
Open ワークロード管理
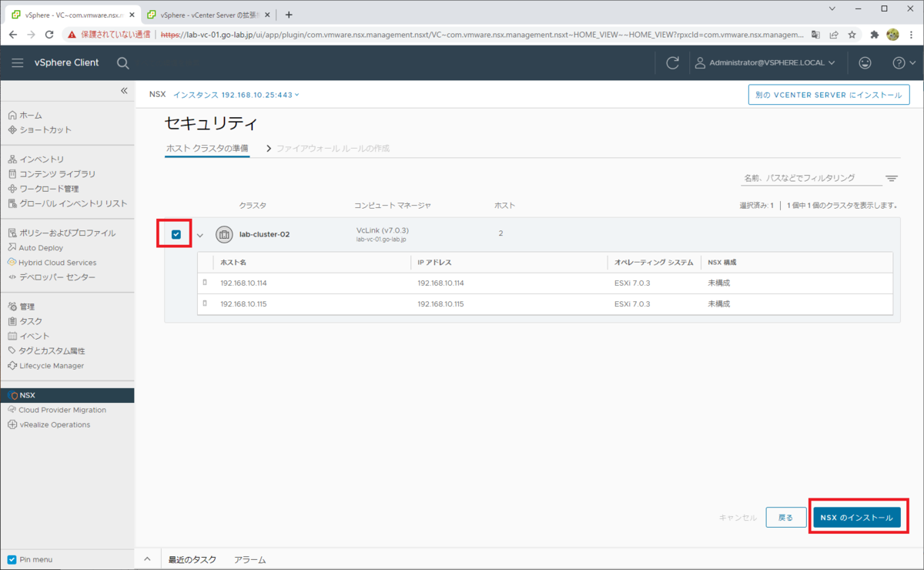point(43,189)
